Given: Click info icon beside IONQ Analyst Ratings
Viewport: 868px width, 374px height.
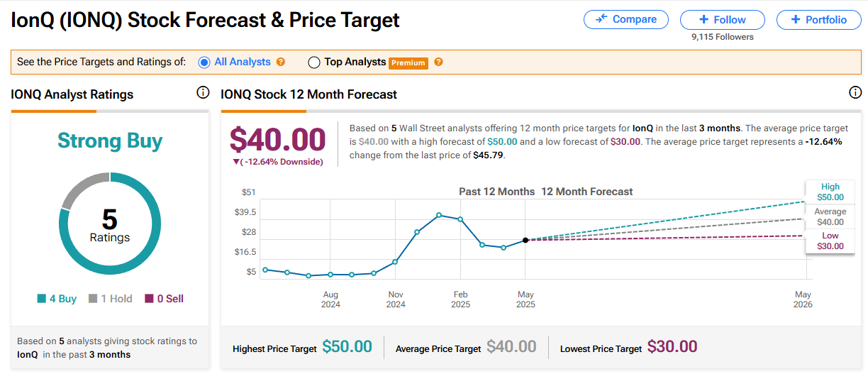Looking at the screenshot, I should coord(203,93).
